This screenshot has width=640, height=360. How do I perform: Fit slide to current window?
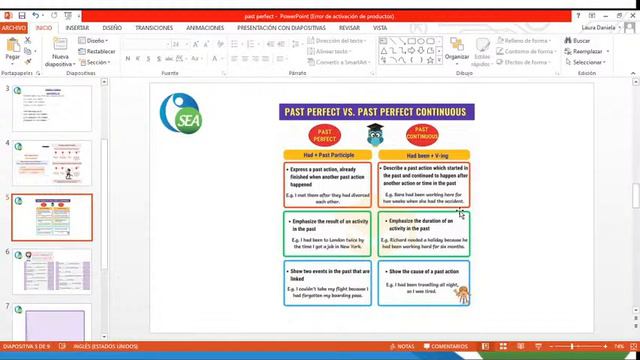click(x=633, y=346)
